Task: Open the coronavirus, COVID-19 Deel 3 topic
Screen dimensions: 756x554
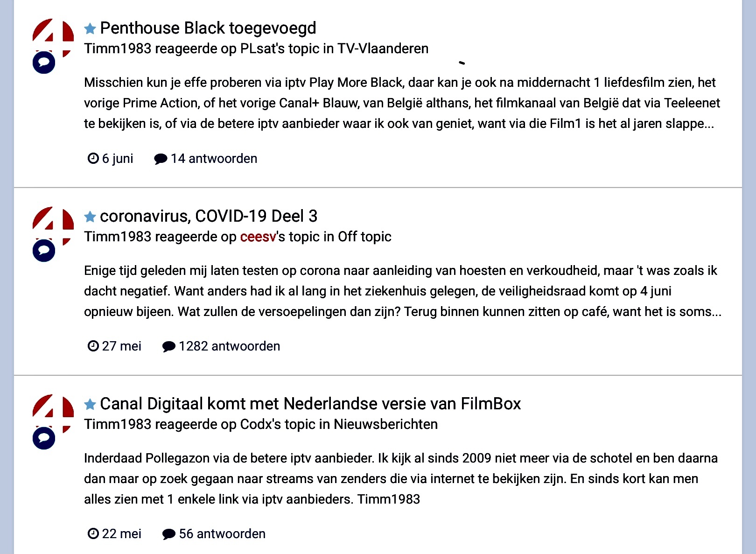Action: coord(209,216)
